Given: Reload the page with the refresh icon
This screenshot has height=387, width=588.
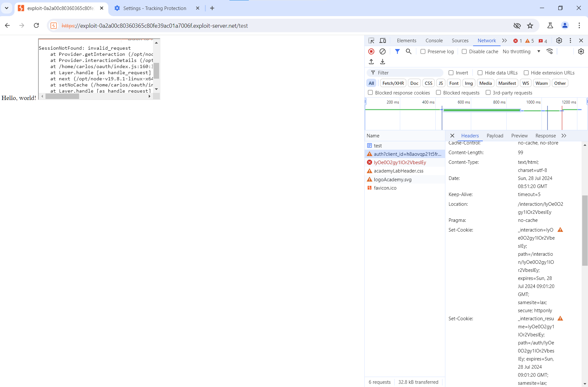Looking at the screenshot, I should coord(36,25).
